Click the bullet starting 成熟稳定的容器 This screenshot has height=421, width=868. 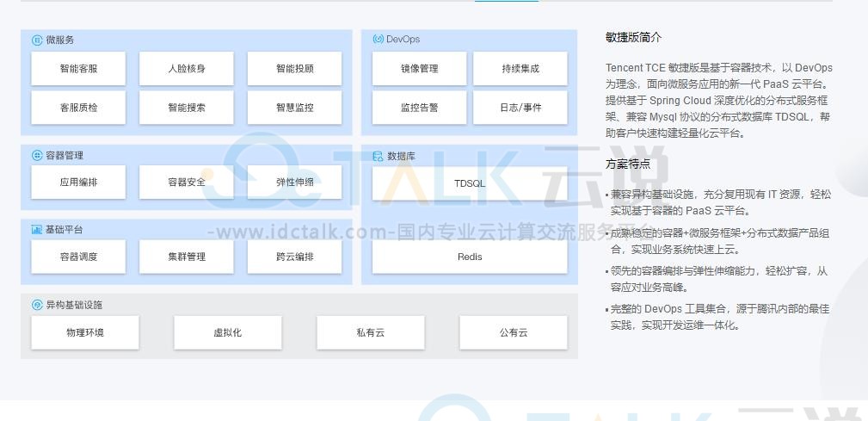click(717, 241)
